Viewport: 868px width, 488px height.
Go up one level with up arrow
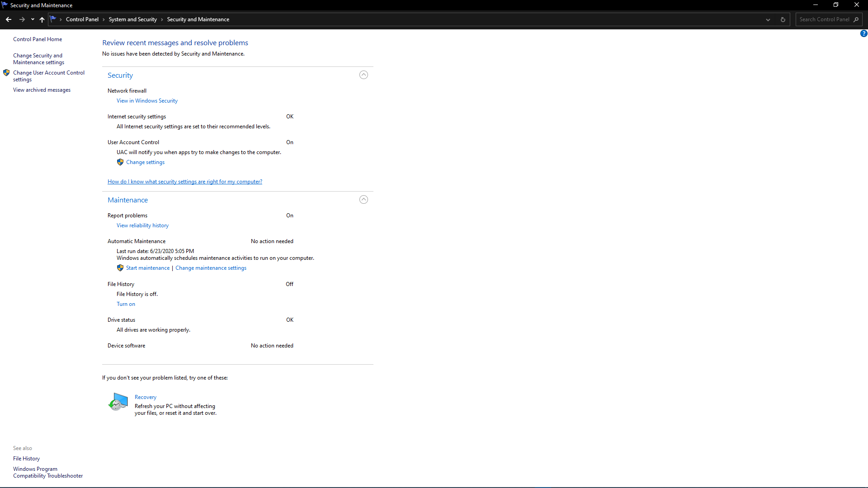coord(42,19)
